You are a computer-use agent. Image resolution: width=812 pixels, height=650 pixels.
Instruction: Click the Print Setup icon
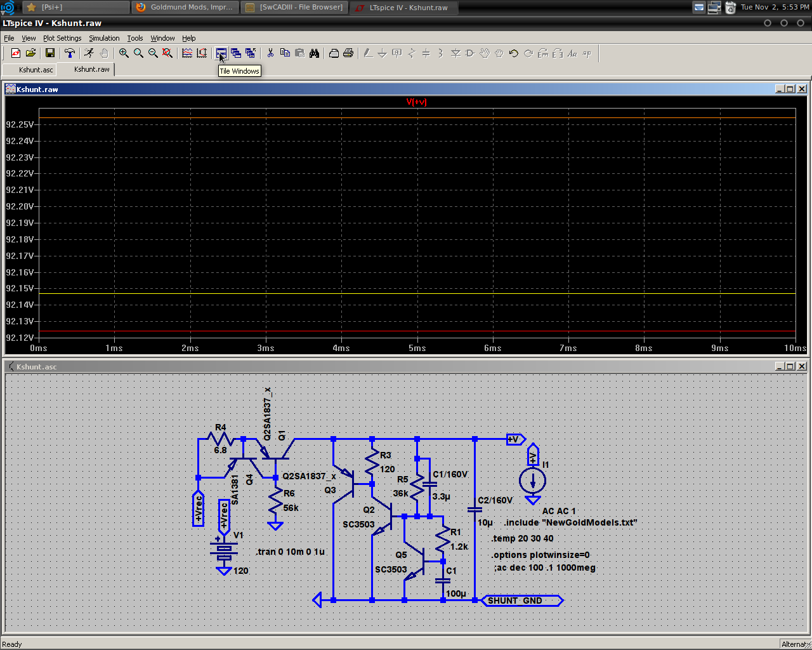[334, 53]
